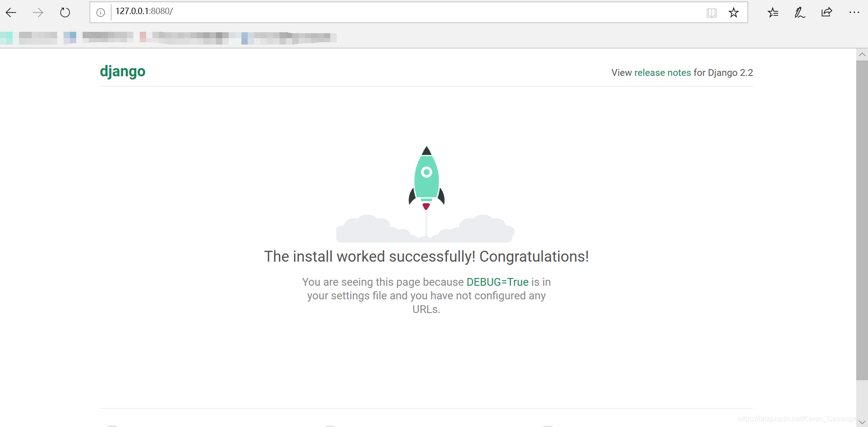The height and width of the screenshot is (427, 868).
Task: Share this page using share icon
Action: (827, 12)
